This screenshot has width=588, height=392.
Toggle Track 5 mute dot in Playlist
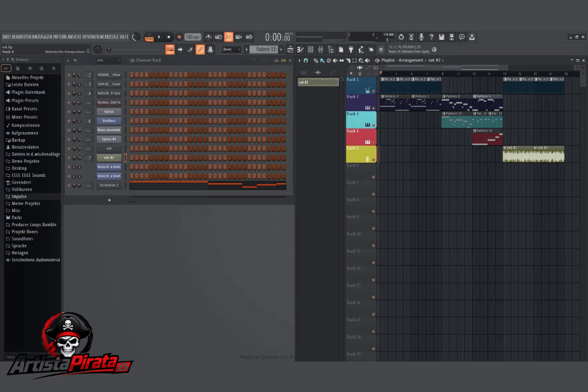(373, 160)
